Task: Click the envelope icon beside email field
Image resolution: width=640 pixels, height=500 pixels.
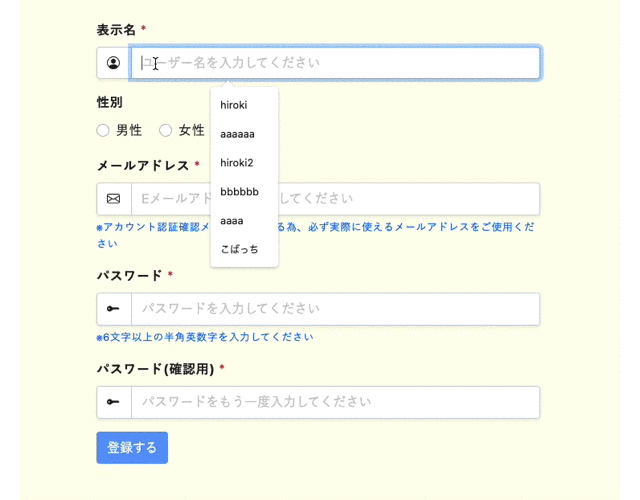Action: [x=113, y=199]
